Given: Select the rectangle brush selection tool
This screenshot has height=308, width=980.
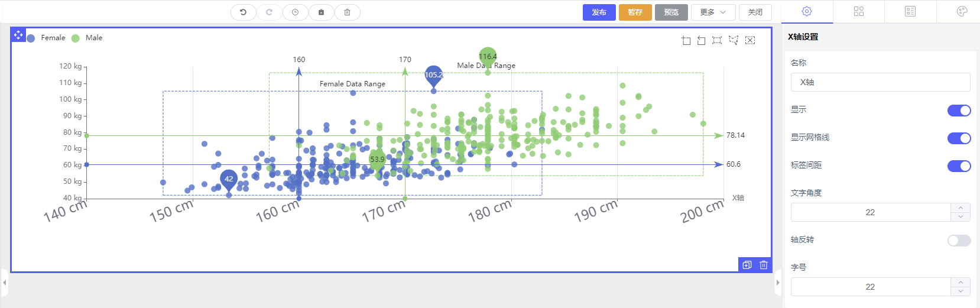Looking at the screenshot, I should [x=717, y=40].
